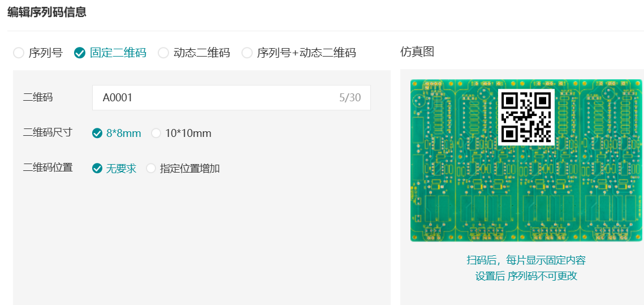Click the 二维码 field label
Viewport: 644px width, 305px height.
38,97
